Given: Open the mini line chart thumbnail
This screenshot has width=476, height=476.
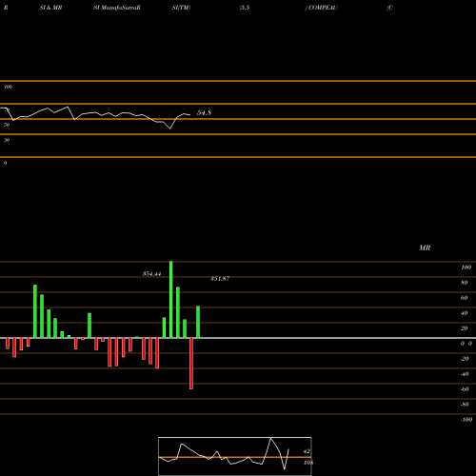Looking at the screenshot, I should (235, 456).
